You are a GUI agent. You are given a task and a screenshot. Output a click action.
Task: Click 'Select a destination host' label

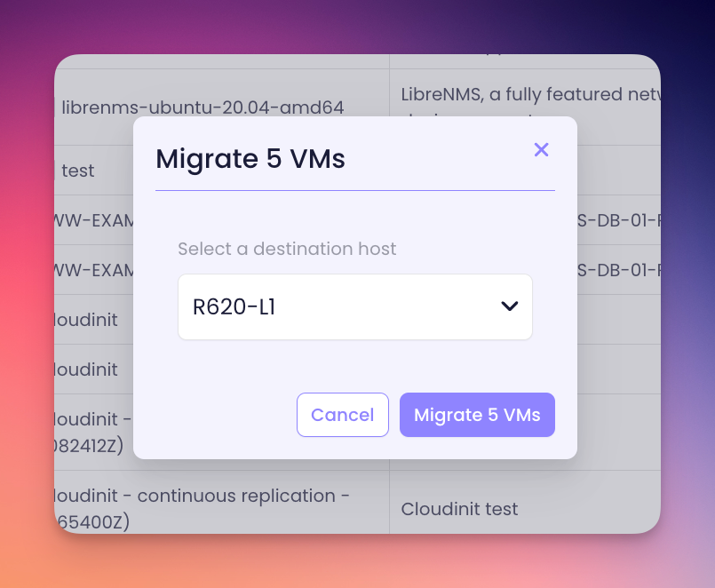coord(287,249)
